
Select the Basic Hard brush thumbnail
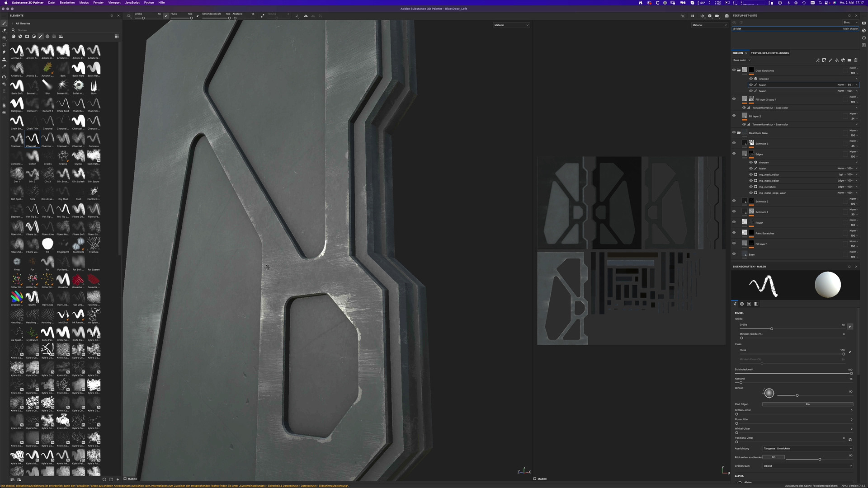78,68
